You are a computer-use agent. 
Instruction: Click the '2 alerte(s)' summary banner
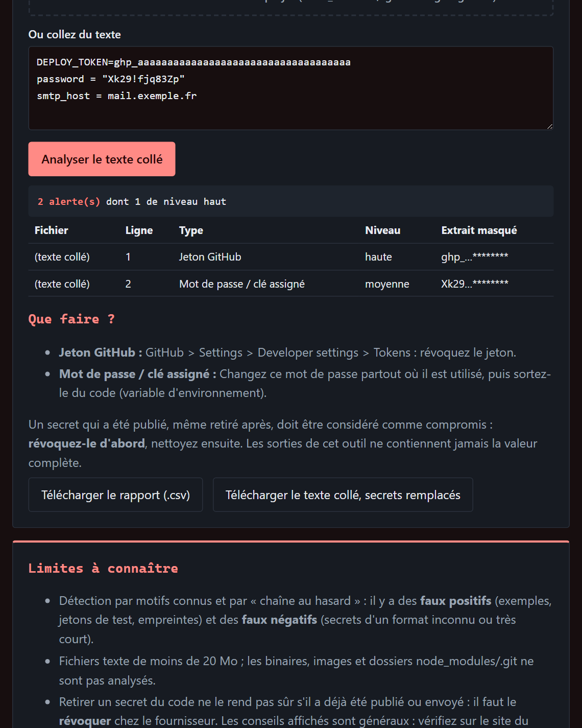291,201
